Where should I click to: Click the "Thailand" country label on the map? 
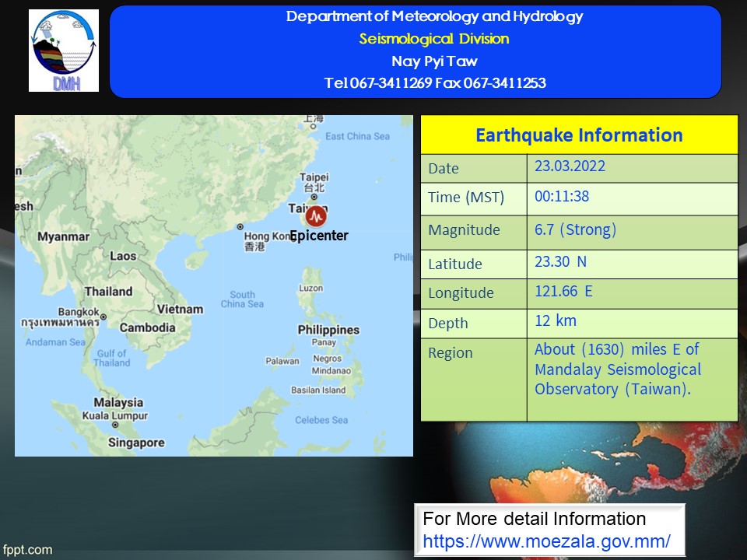pyautogui.click(x=109, y=292)
